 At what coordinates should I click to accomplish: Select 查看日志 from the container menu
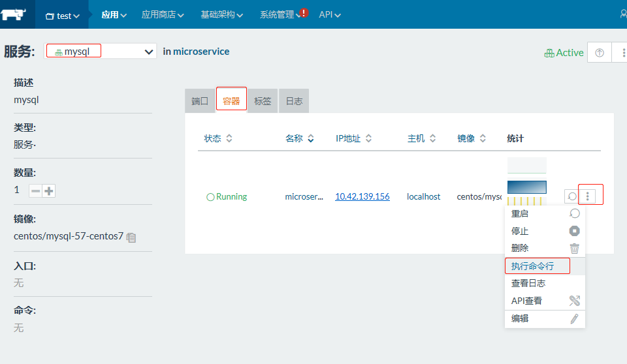(x=545, y=283)
